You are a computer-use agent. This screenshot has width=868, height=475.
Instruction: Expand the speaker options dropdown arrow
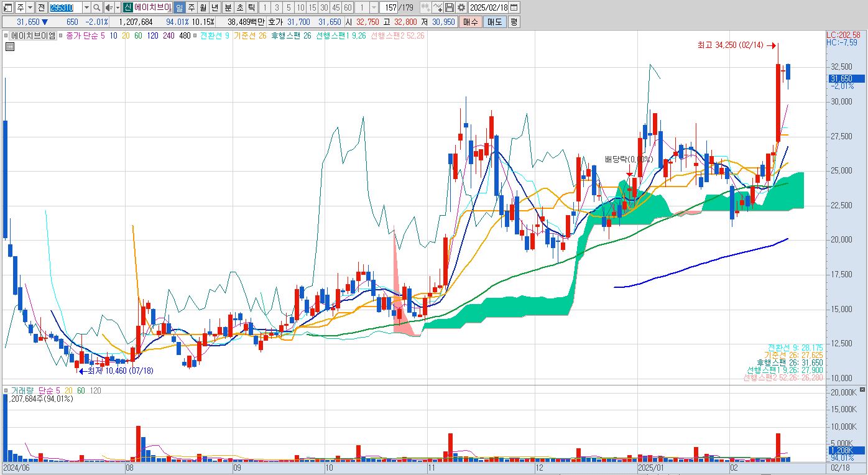117,7
